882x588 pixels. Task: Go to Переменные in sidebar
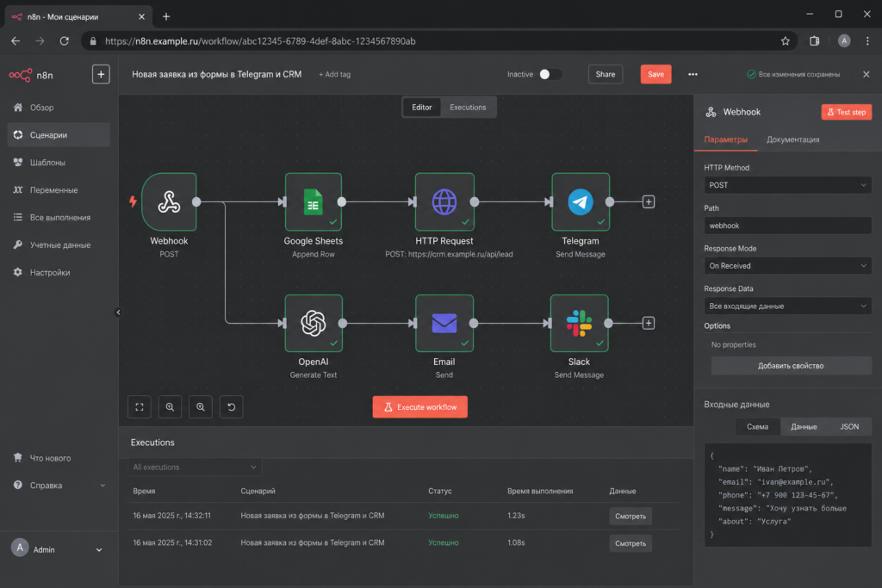[x=59, y=190]
